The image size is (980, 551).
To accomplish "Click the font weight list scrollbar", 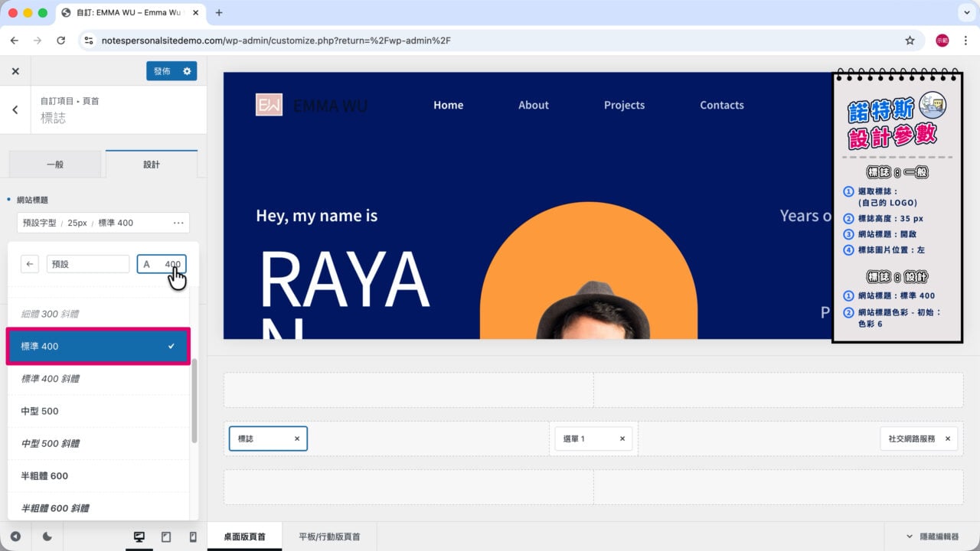I will [x=194, y=400].
